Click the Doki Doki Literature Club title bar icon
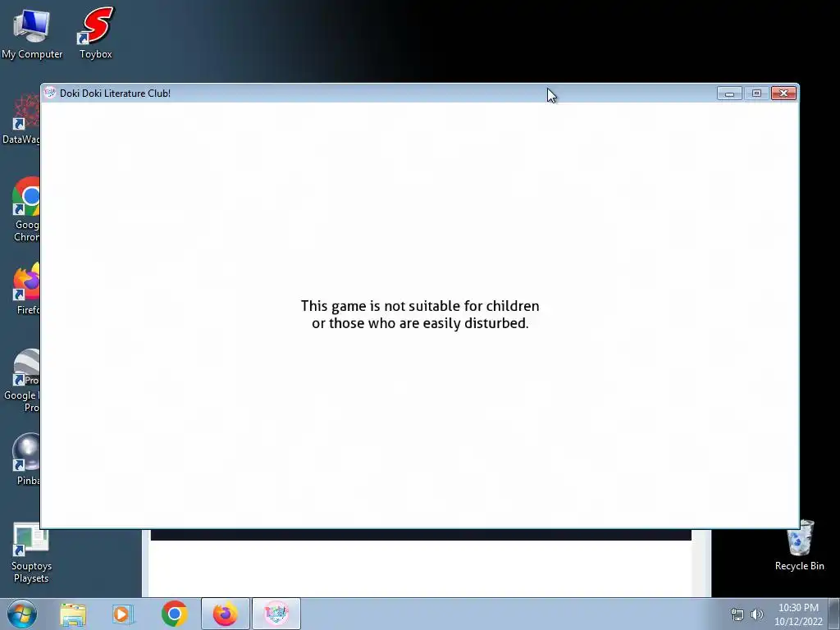The height and width of the screenshot is (630, 840). coord(50,93)
